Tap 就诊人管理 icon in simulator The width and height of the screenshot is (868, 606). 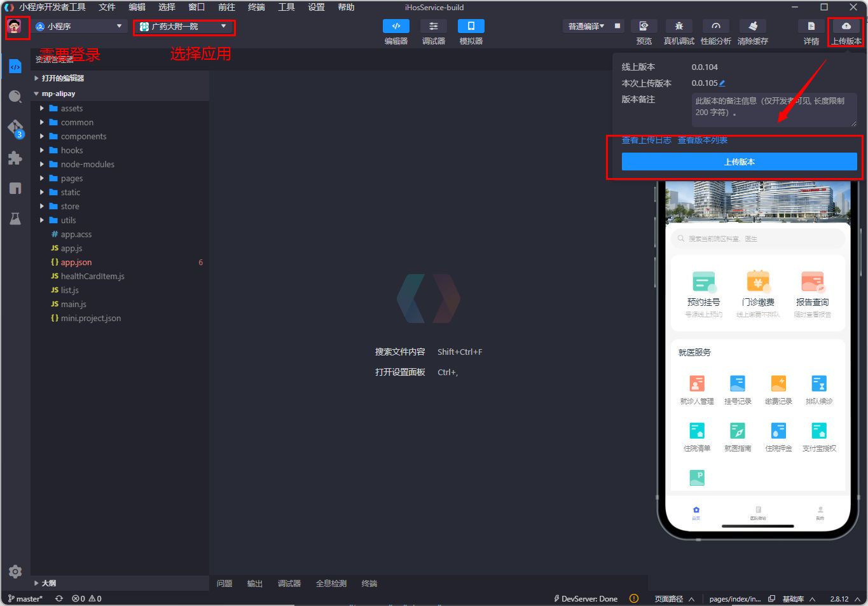(697, 383)
